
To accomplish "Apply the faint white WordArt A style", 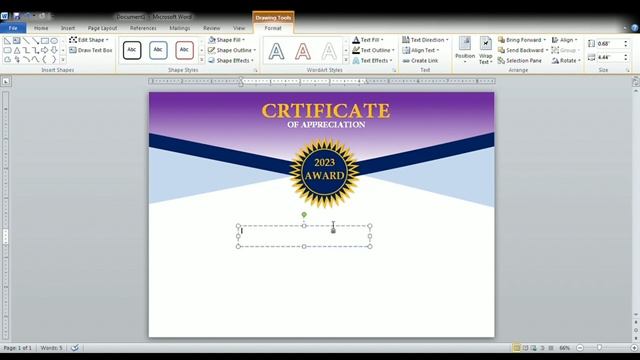I will [x=329, y=51].
